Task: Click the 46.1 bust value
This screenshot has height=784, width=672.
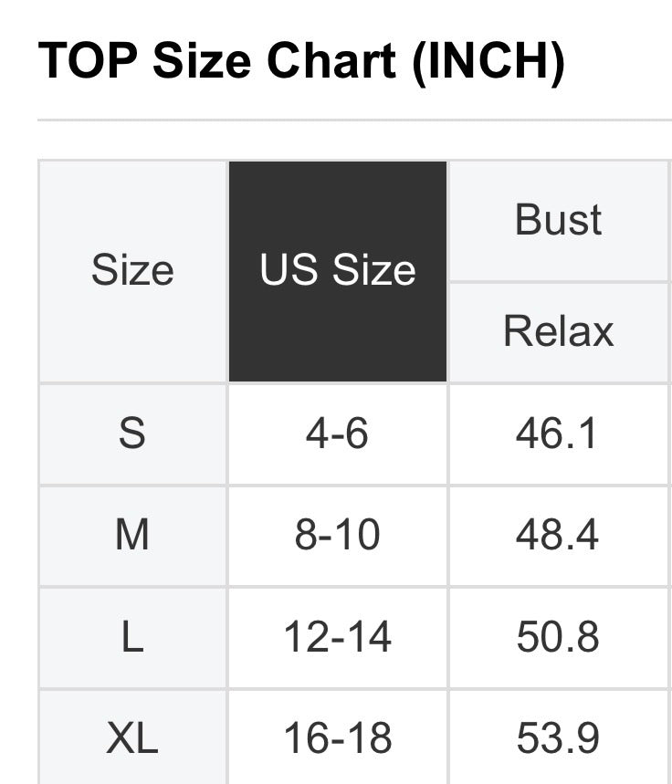Action: click(x=559, y=434)
